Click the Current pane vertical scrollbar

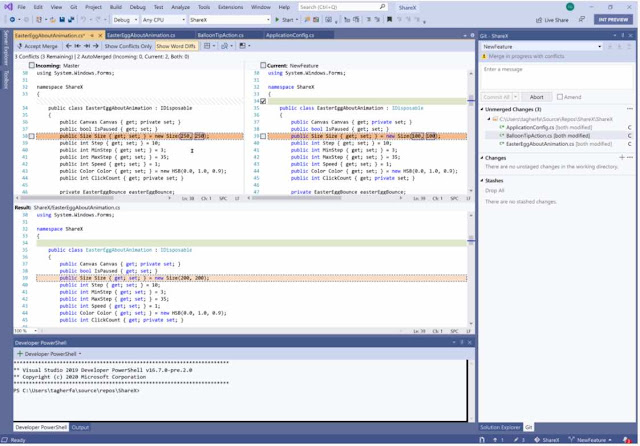(471, 131)
